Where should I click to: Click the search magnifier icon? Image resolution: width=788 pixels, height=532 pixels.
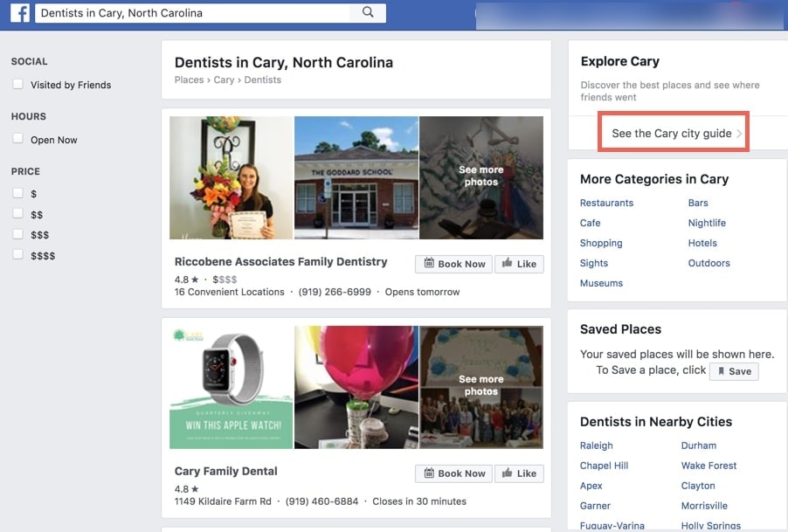(x=368, y=12)
